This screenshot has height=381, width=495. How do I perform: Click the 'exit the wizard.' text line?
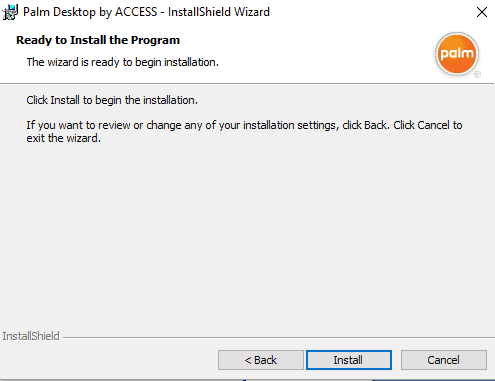64,138
